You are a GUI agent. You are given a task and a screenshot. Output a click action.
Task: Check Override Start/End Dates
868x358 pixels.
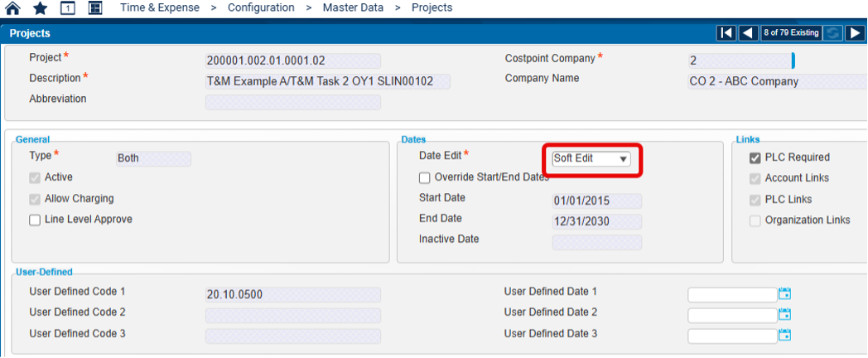tap(425, 178)
